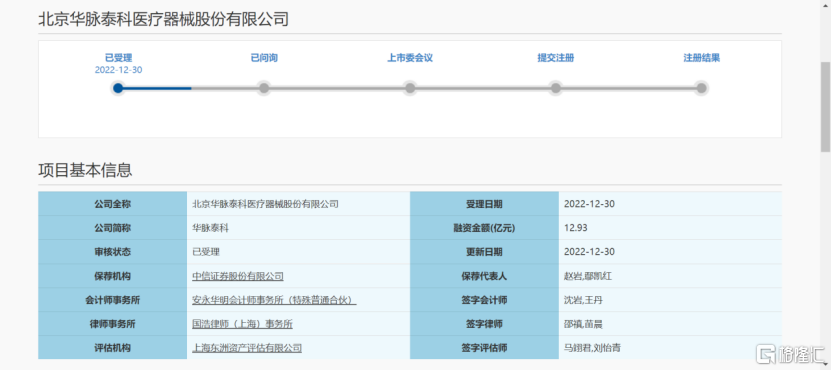Image resolution: width=831 pixels, height=371 pixels.
Task: Click the 融资金额(亿元) header cell
Action: coord(484,228)
